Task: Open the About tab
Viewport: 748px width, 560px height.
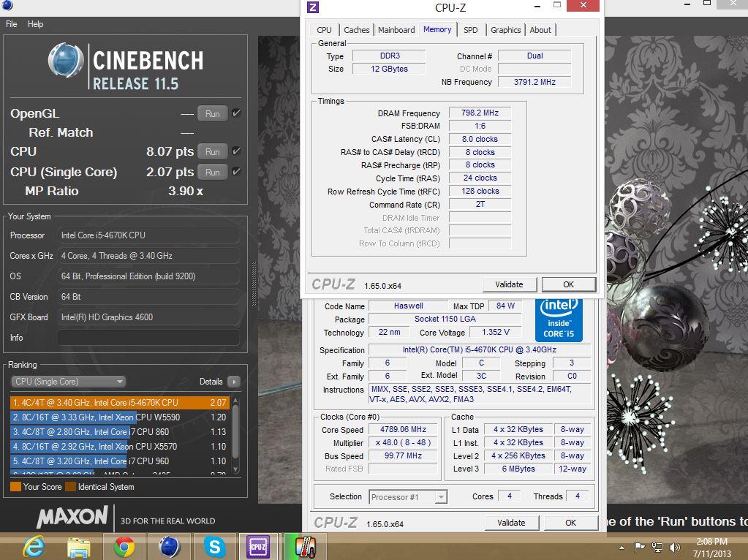Action: [x=540, y=30]
